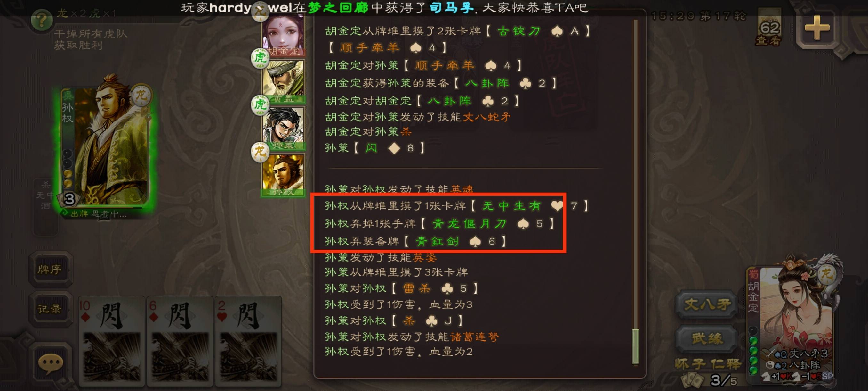Open the 62 card pile 查看

click(769, 29)
